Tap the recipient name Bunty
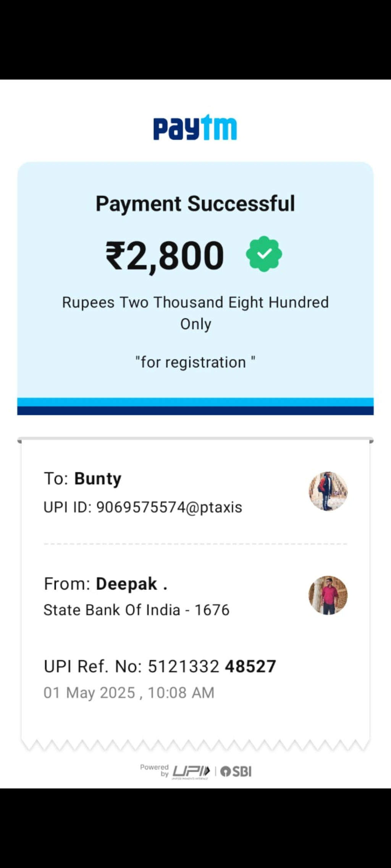 click(x=97, y=479)
